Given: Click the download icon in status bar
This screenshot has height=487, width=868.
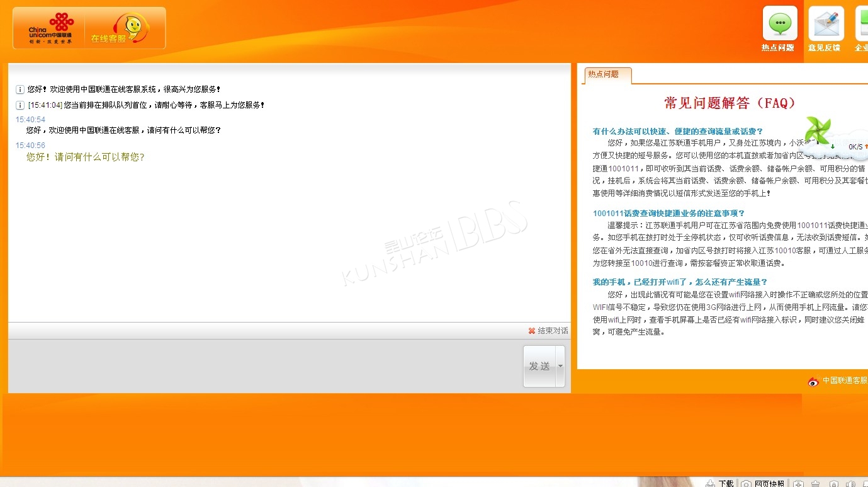Looking at the screenshot, I should 710,483.
